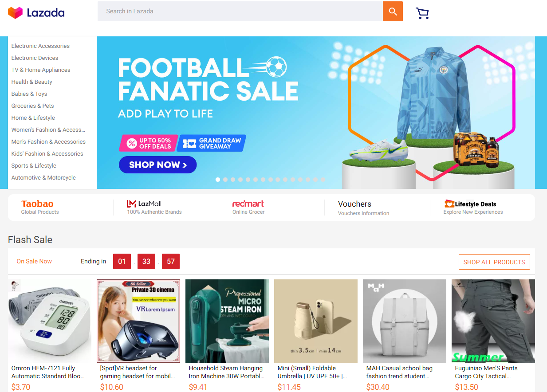Click the orange search magnifier button
Viewport: 547px width, 392px height.
[393, 11]
